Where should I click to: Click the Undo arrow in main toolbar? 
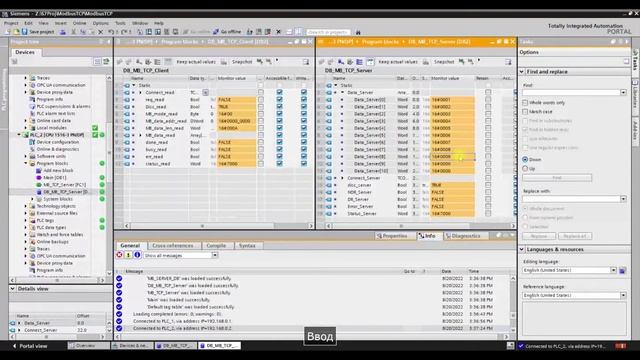[x=111, y=31]
